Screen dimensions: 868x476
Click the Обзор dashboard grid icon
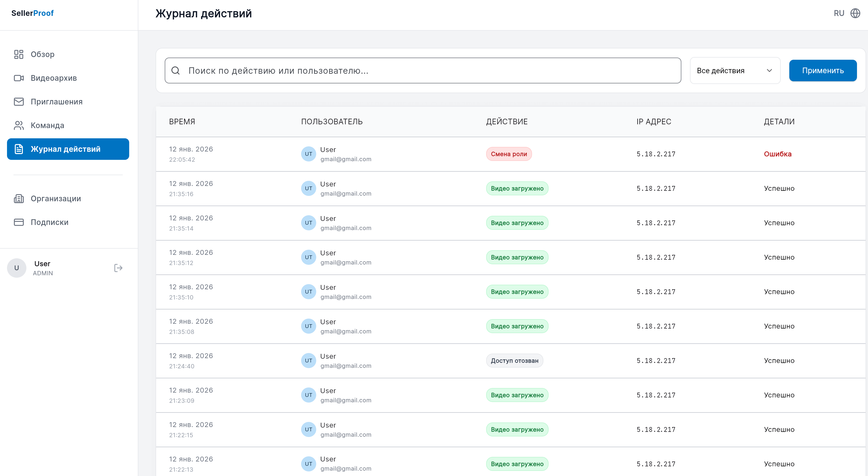click(x=19, y=54)
